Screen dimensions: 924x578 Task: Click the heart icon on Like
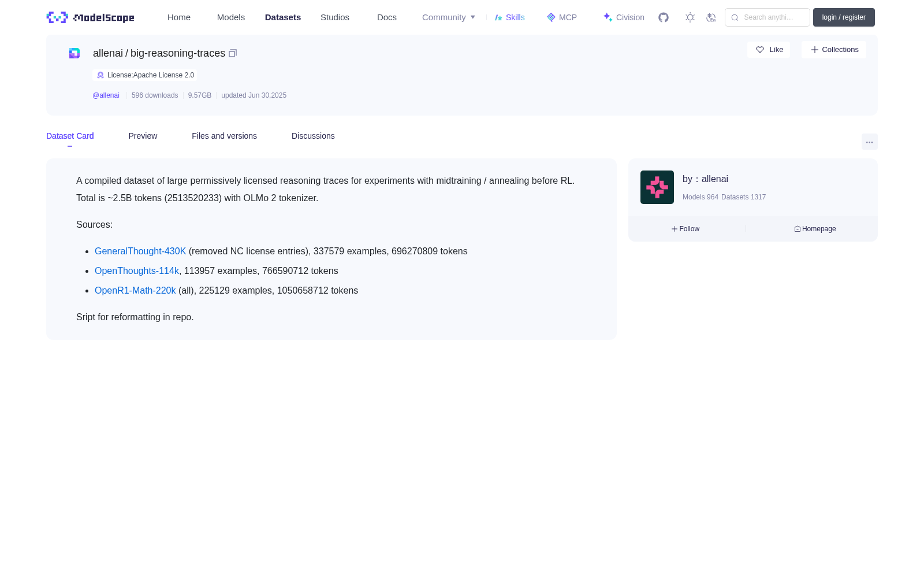(760, 50)
